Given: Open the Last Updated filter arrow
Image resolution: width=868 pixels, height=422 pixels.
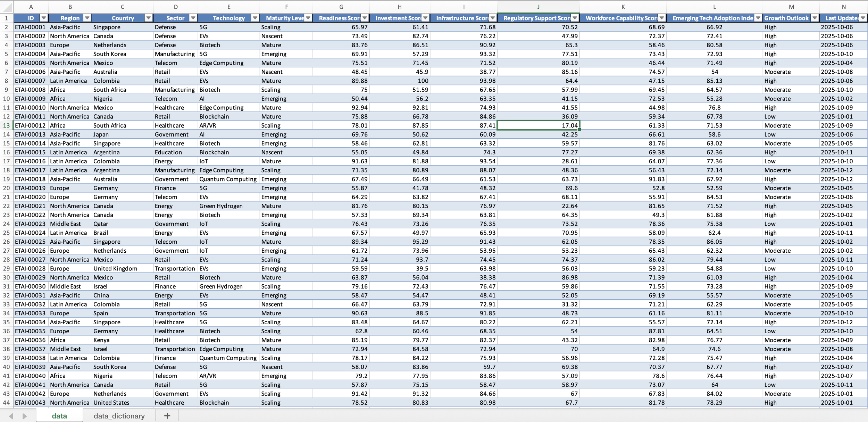Looking at the screenshot, I should pos(863,18).
